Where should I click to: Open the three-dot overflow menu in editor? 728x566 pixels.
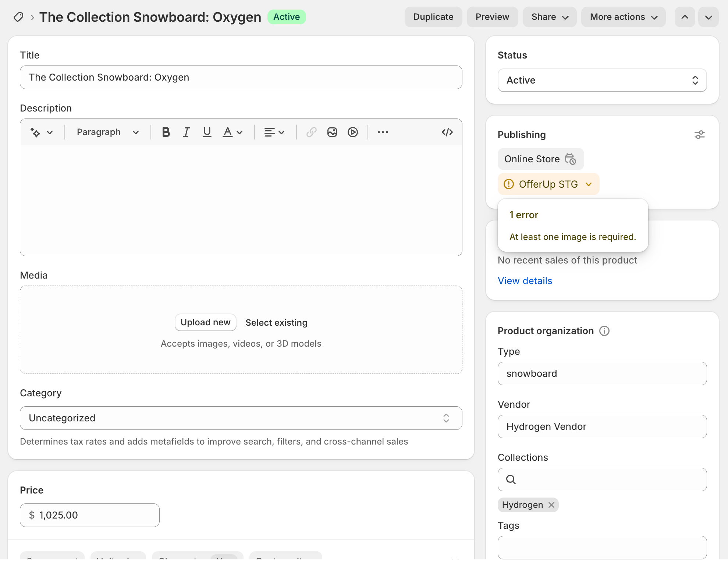pos(383,132)
